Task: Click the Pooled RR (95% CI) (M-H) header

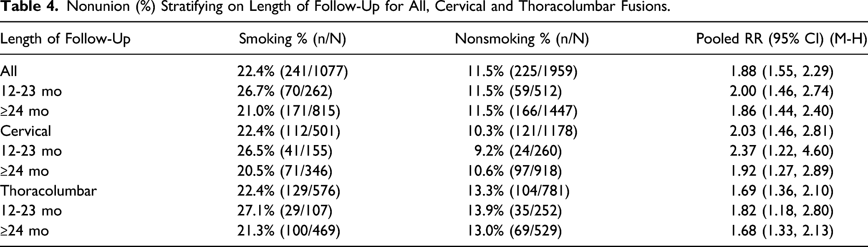Action: coord(782,39)
